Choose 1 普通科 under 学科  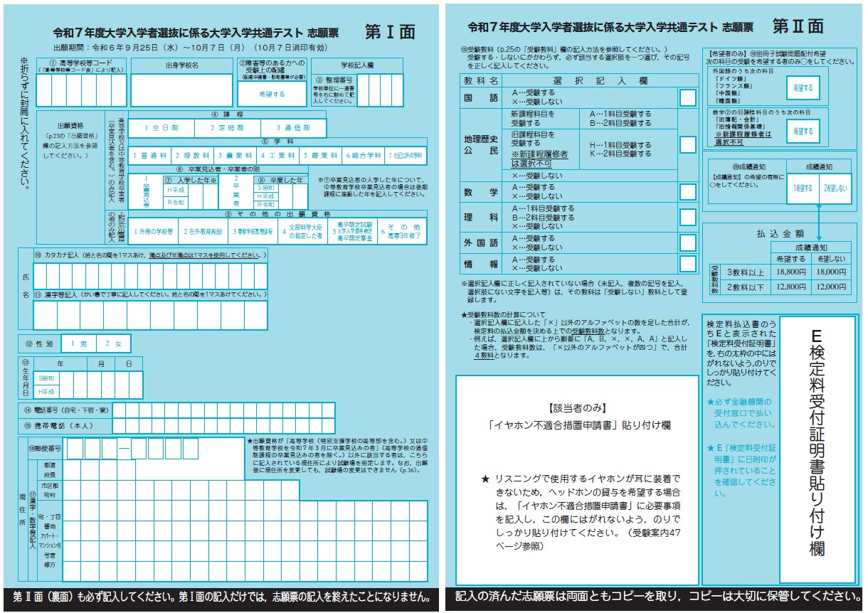tap(149, 155)
